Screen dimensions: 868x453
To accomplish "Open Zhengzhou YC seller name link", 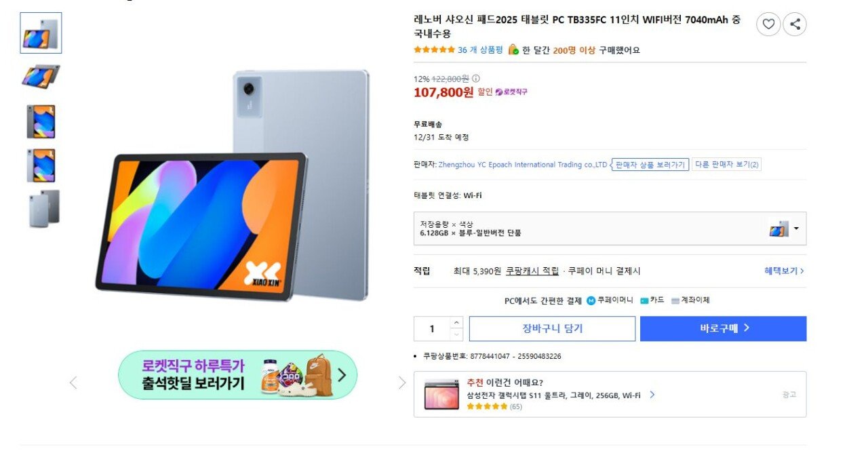I will pyautogui.click(x=522, y=164).
